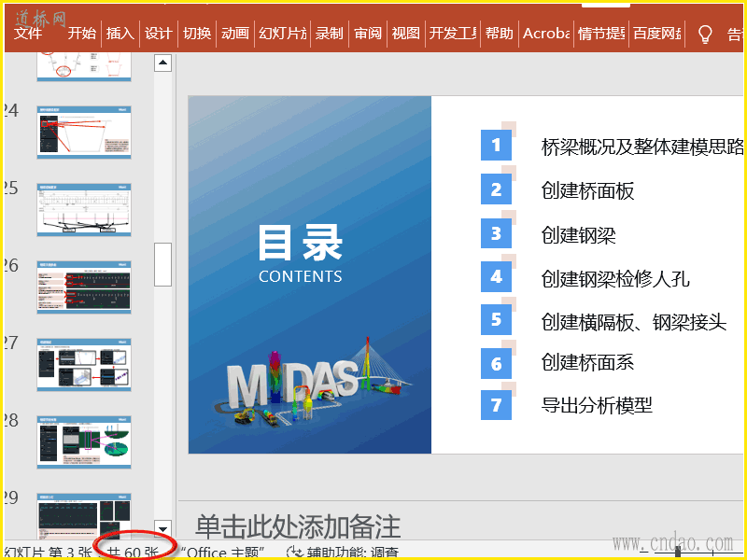Click the accessibility checker icon in status bar
This screenshot has width=747, height=560.
coord(294,553)
